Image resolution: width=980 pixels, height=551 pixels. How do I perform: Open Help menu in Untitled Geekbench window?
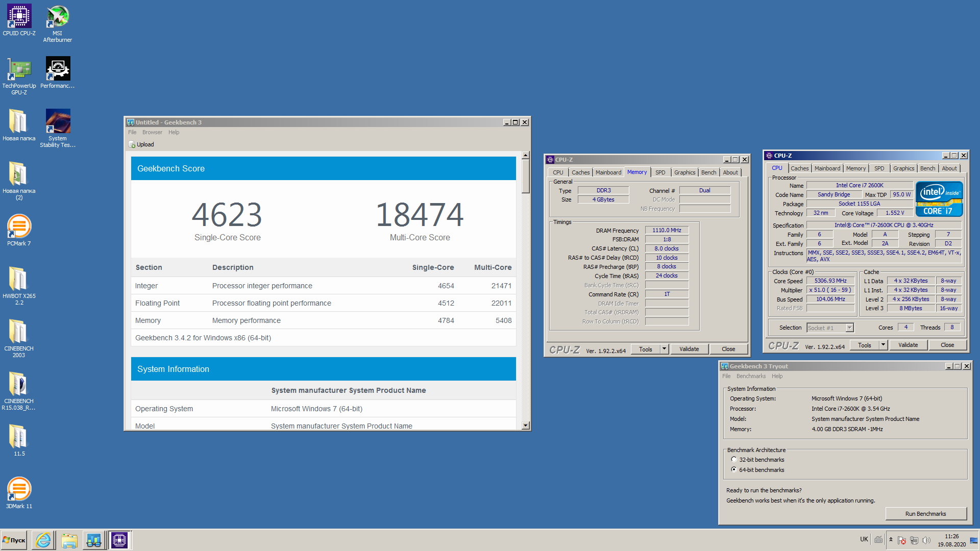coord(174,132)
